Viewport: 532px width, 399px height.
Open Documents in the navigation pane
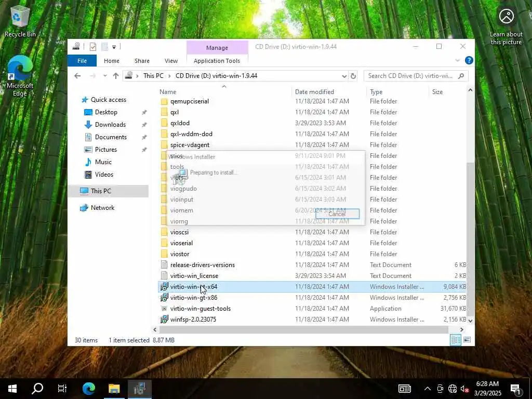coord(111,137)
